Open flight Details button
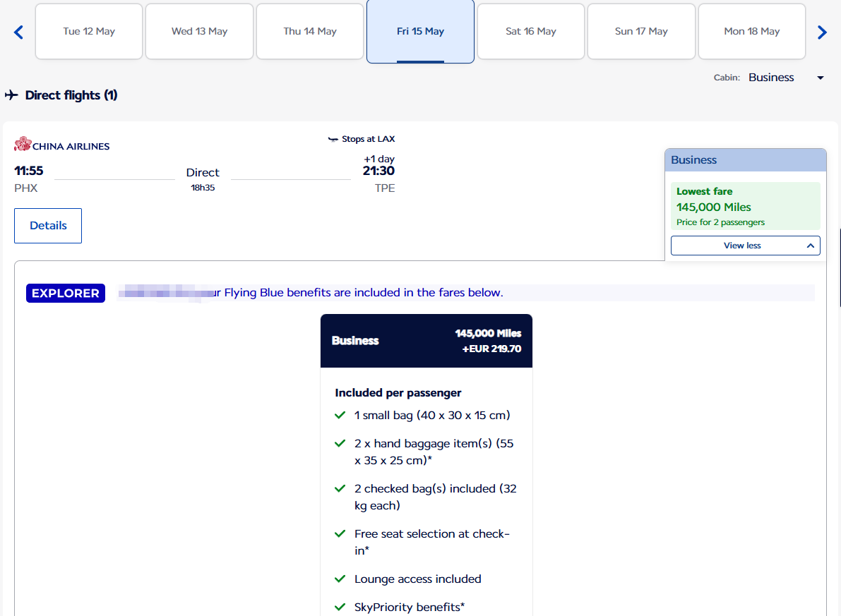This screenshot has width=841, height=616. tap(48, 226)
